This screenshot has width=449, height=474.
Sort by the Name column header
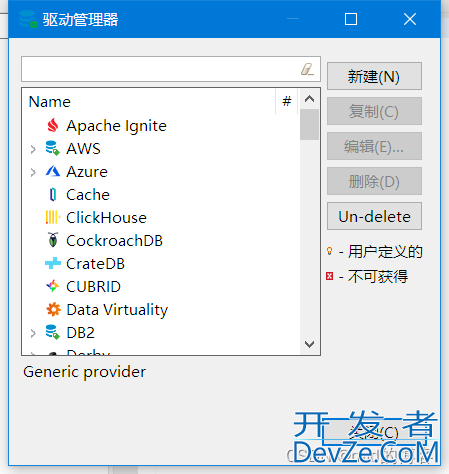(x=149, y=101)
